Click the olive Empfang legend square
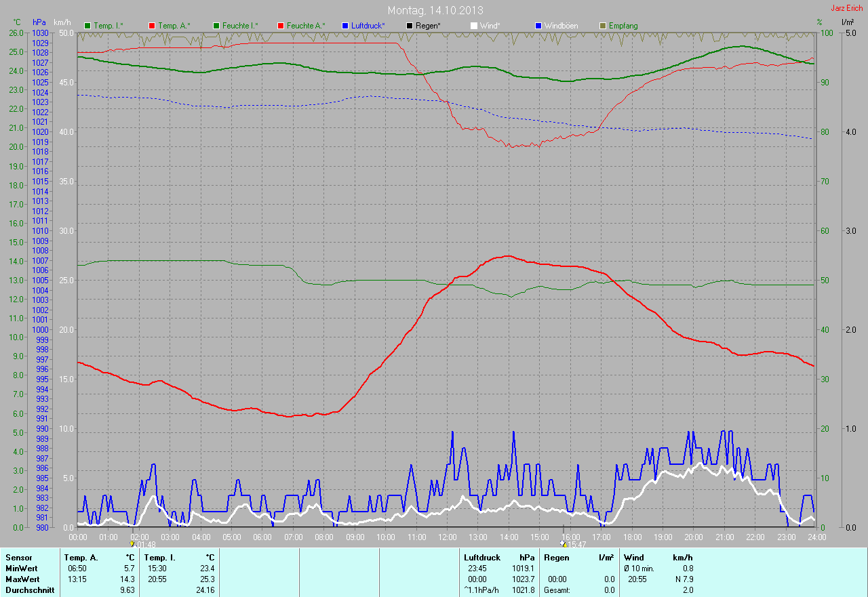This screenshot has height=597, width=868. pyautogui.click(x=602, y=26)
